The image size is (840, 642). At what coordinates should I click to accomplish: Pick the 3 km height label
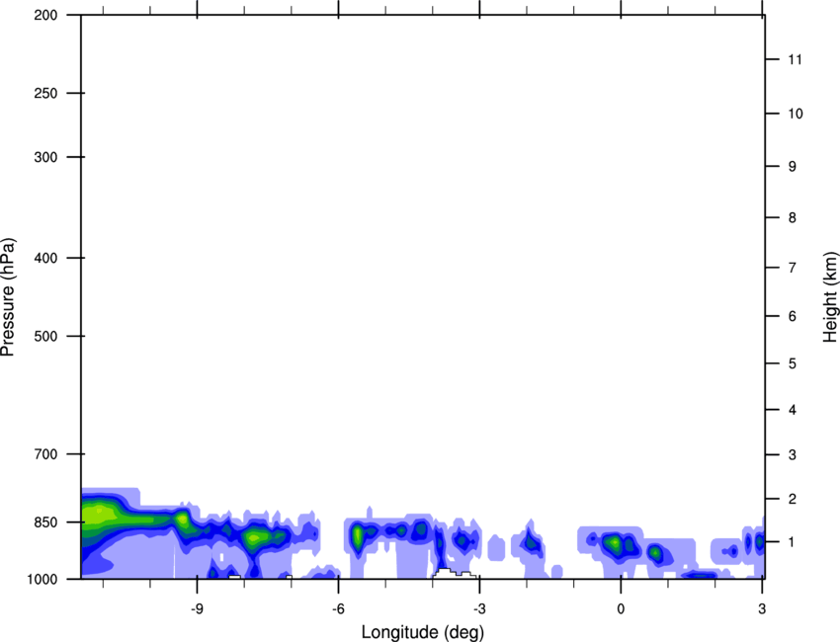coord(792,454)
